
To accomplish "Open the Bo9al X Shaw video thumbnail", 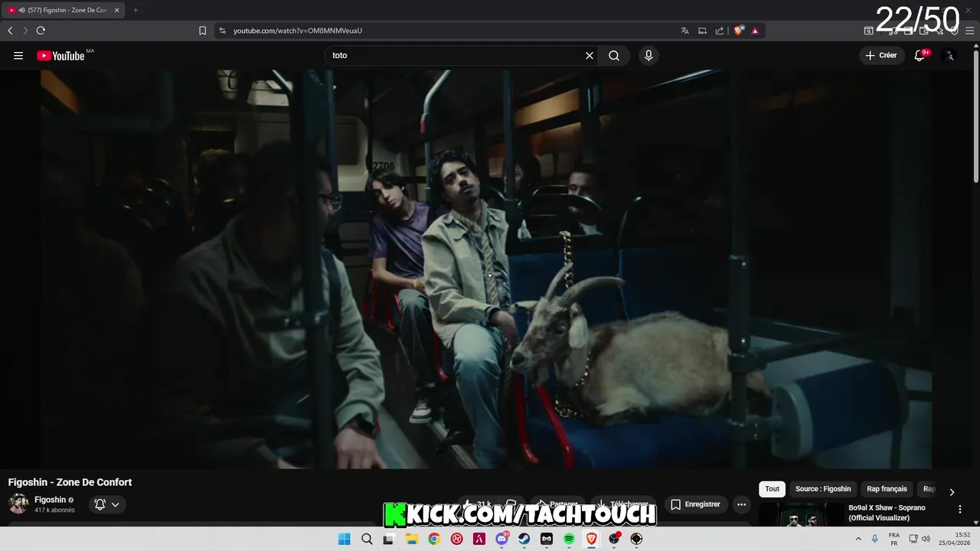I will [x=800, y=514].
